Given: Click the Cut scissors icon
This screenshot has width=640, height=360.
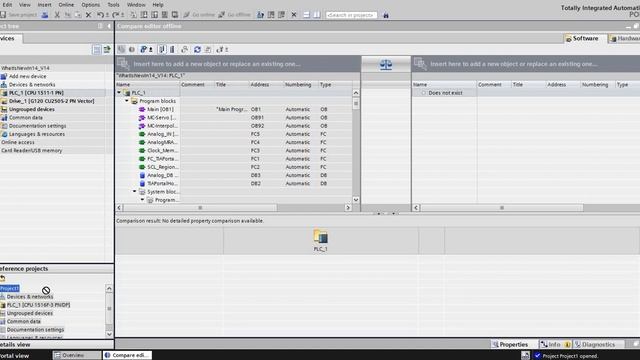Looking at the screenshot, I should (57, 15).
